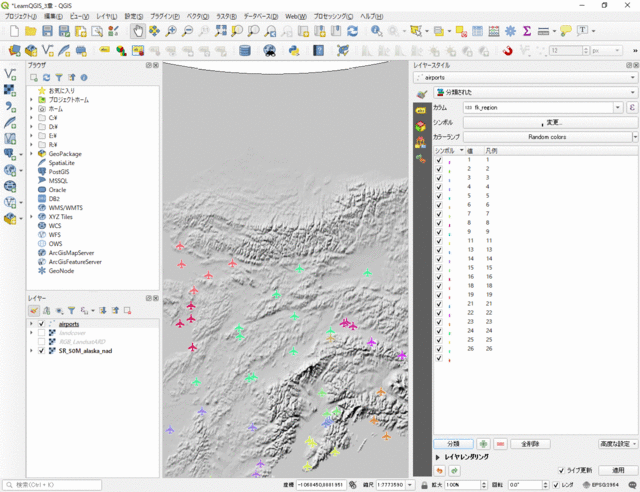The width and height of the screenshot is (640, 492).
Task: Click the Symbol change button
Action: 550,122
